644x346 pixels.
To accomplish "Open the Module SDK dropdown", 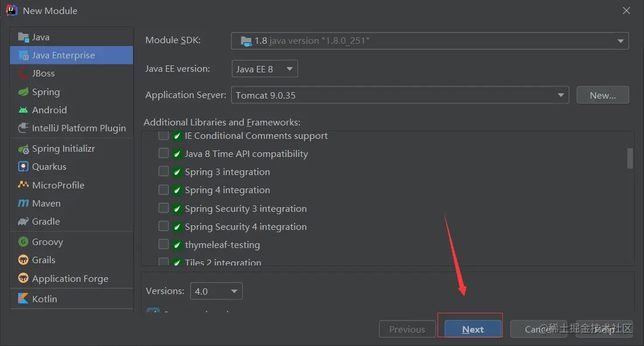I will pyautogui.click(x=429, y=41).
